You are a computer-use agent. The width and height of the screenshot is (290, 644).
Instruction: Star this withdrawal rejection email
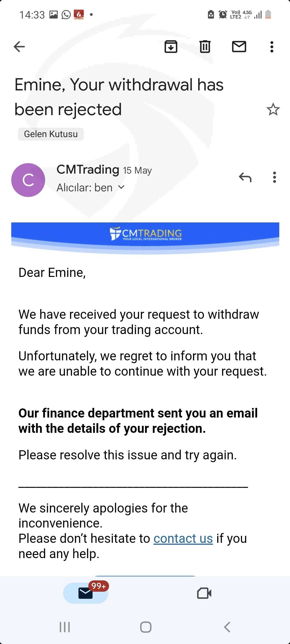pyautogui.click(x=273, y=109)
